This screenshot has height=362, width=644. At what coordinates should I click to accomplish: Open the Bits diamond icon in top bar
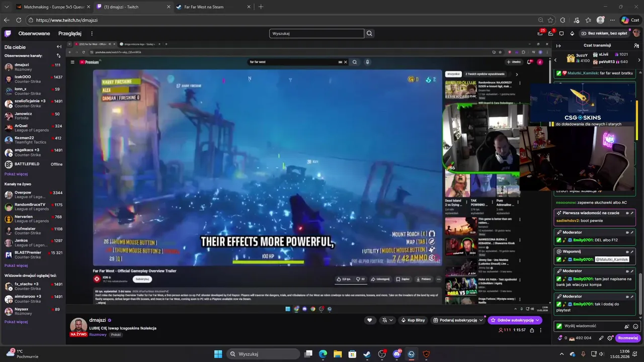point(572,33)
